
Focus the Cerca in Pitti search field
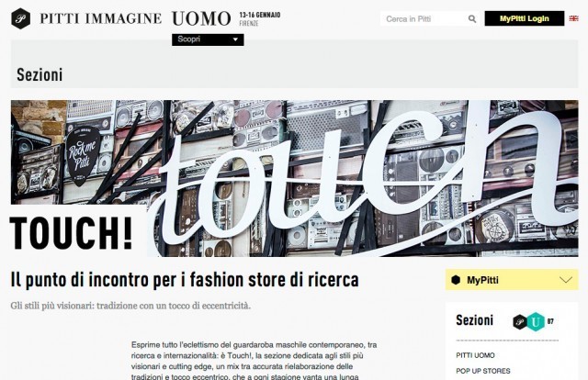point(424,18)
